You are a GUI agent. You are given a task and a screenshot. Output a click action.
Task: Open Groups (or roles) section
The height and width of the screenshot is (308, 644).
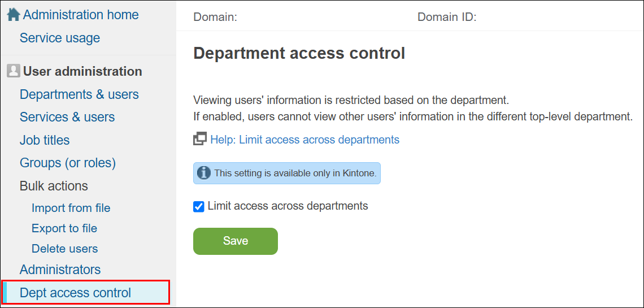(x=68, y=163)
